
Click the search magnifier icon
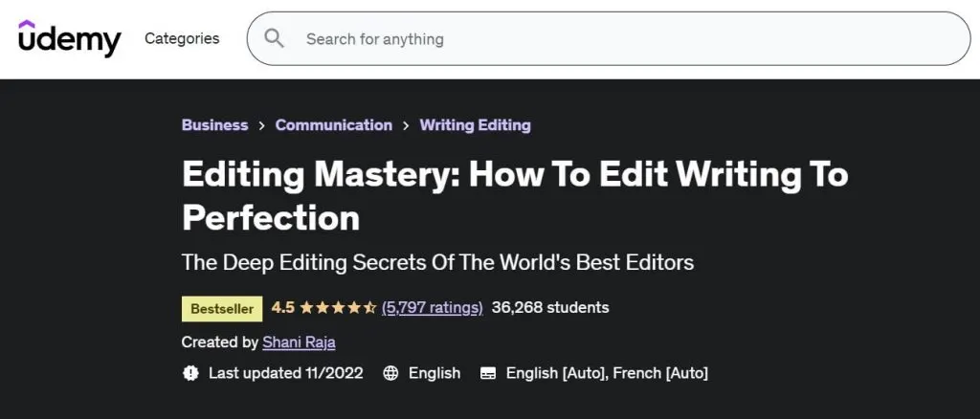pos(274,38)
